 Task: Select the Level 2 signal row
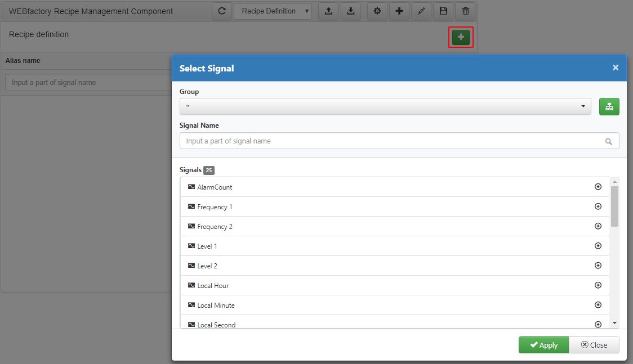(x=394, y=266)
